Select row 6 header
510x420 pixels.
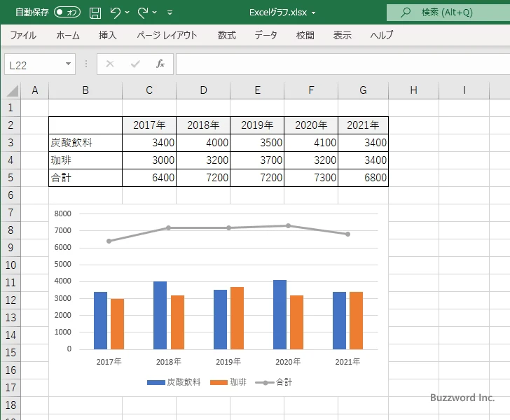(11, 195)
